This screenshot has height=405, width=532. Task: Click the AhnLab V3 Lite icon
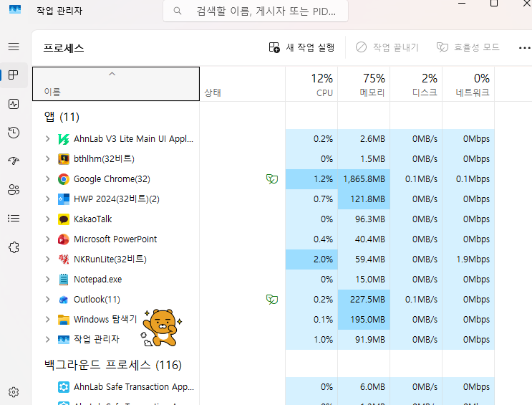click(x=64, y=139)
